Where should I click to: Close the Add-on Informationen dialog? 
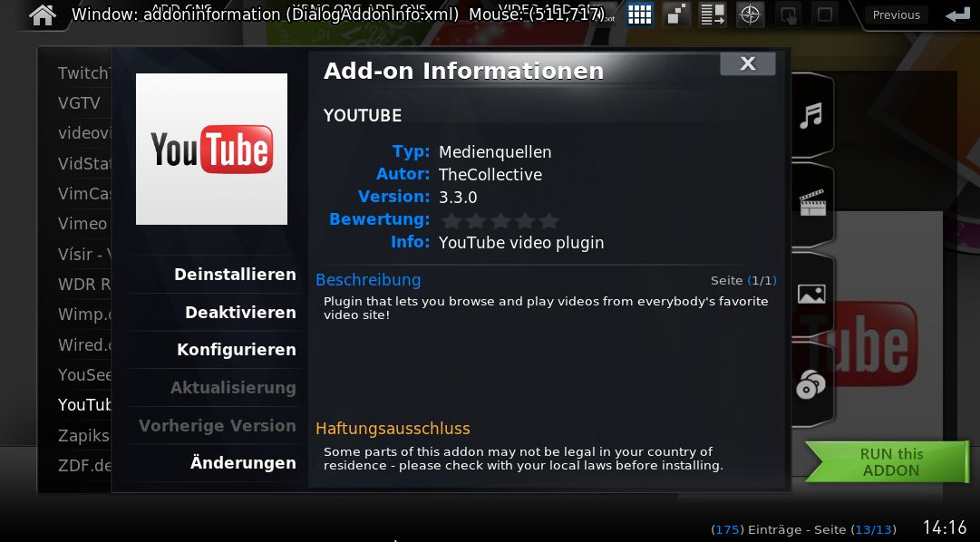[x=748, y=63]
